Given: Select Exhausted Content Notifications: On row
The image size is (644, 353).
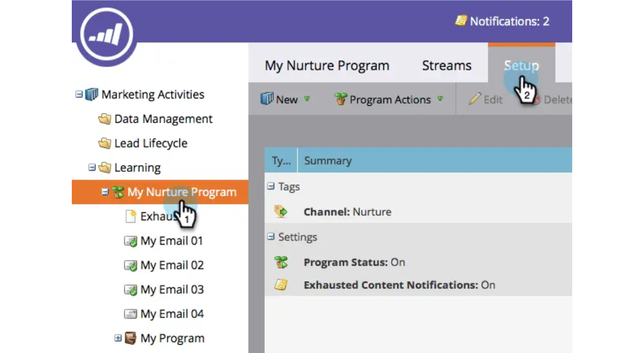Looking at the screenshot, I should (x=418, y=285).
